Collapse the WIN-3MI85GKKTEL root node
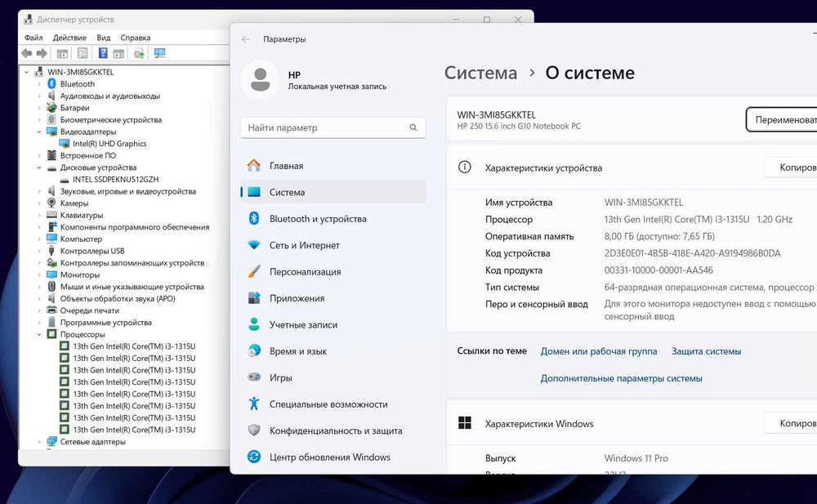The image size is (817, 504). [x=27, y=73]
